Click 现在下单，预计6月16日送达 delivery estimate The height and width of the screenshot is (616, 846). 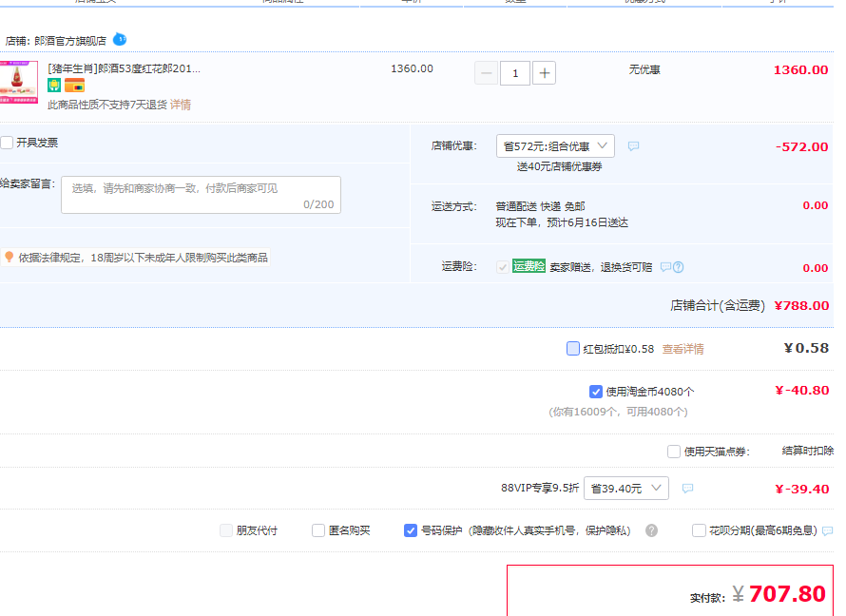562,222
